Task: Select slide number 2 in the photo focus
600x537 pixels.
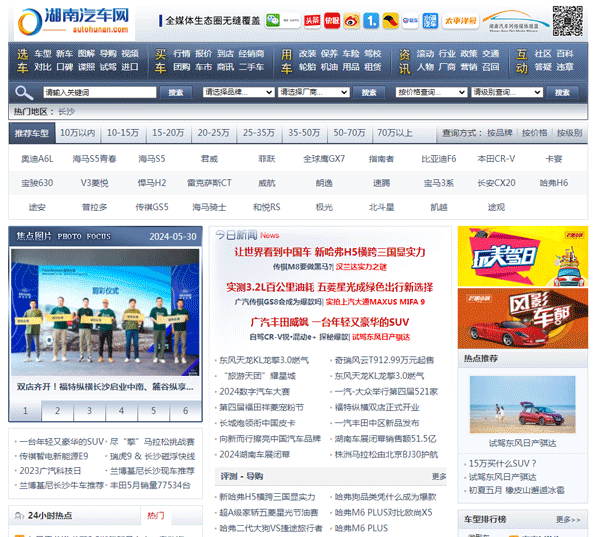Action: click(57, 411)
